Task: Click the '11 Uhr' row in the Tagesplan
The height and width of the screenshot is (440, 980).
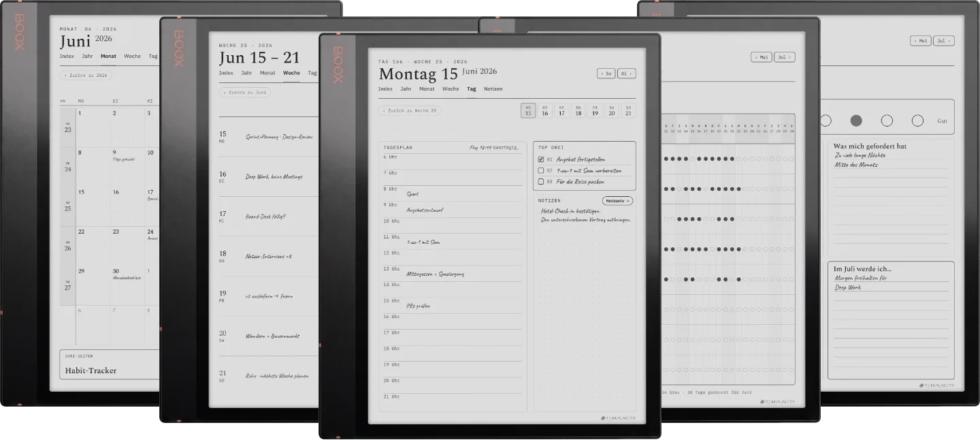Action: [x=453, y=242]
